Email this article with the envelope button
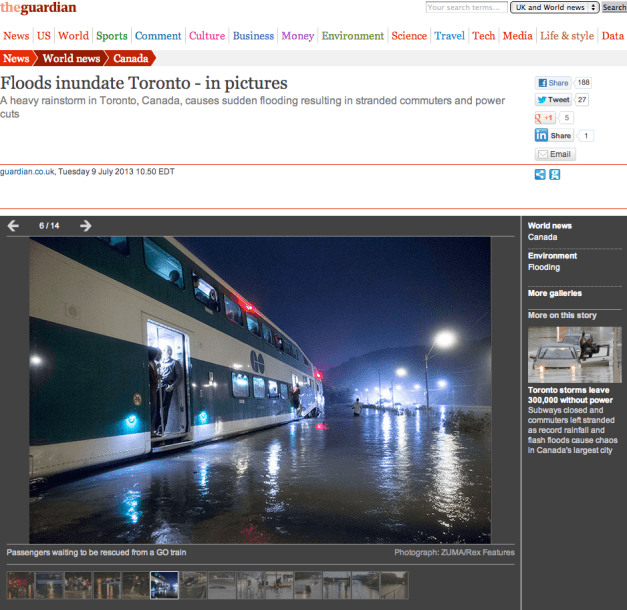627x610 pixels. point(555,154)
